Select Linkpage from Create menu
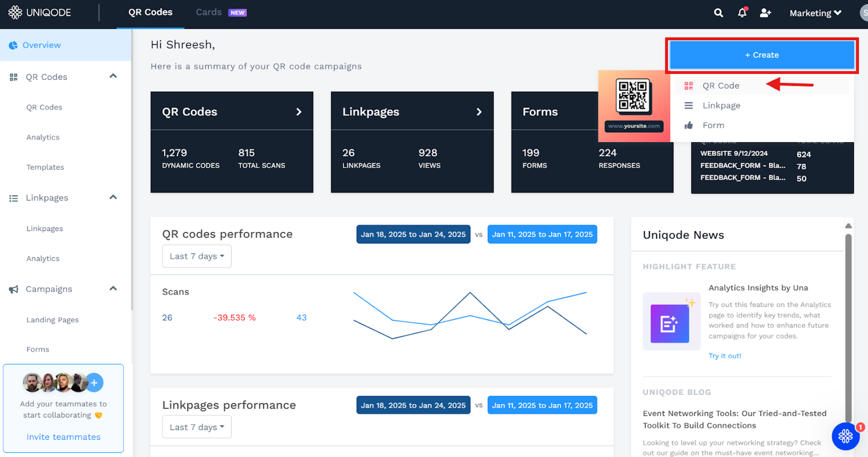The width and height of the screenshot is (868, 457). 721,105
